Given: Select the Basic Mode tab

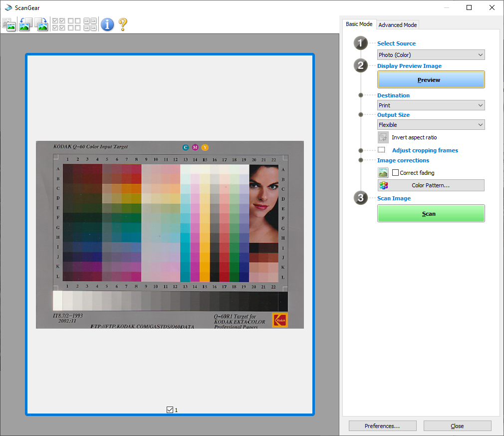Looking at the screenshot, I should [359, 24].
